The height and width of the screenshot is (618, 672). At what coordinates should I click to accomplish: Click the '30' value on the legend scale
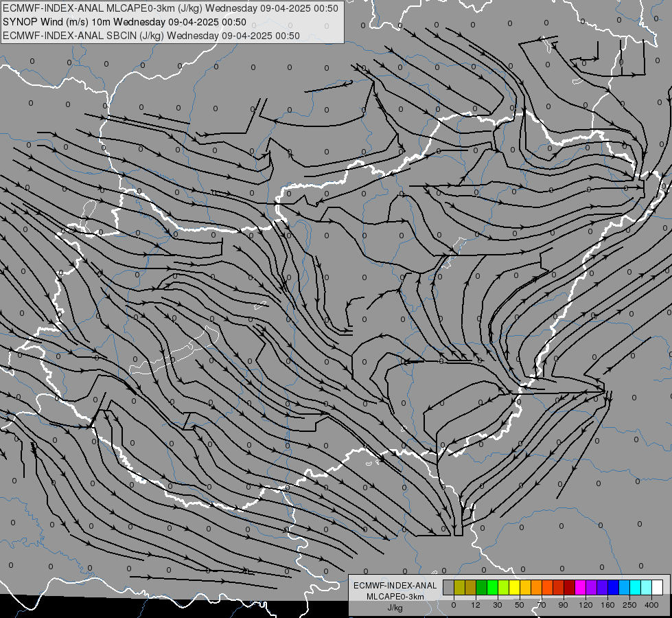[498, 605]
